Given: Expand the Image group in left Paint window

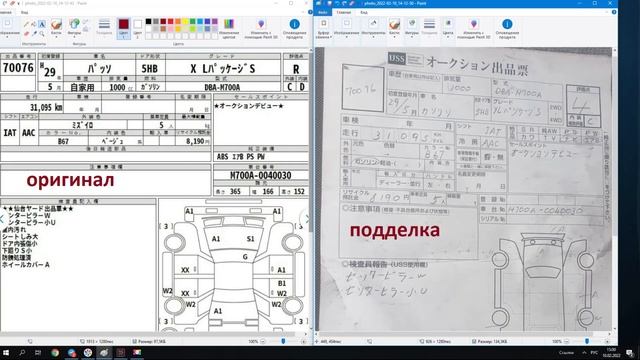Looking at the screenshot, I should pos(8,28).
